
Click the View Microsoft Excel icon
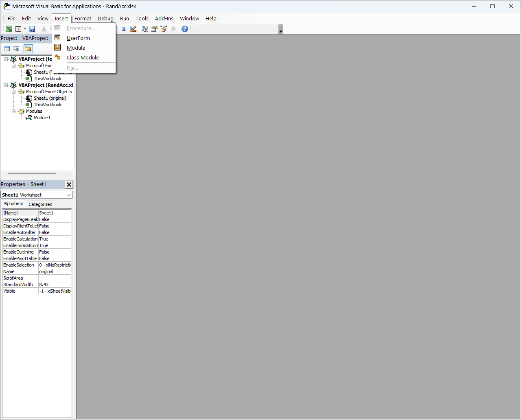point(9,29)
